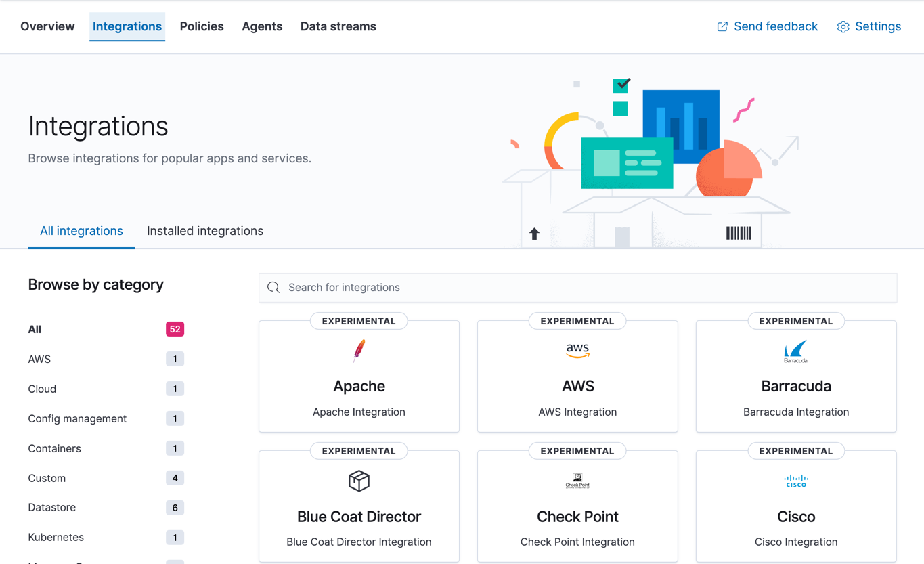
Task: Click the Apache feather icon
Action: click(359, 350)
